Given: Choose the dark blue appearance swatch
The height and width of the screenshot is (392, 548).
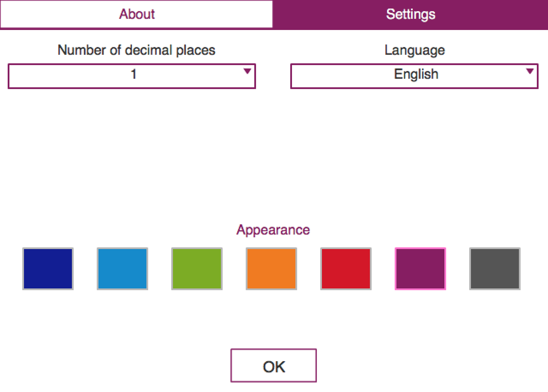Looking at the screenshot, I should click(48, 269).
